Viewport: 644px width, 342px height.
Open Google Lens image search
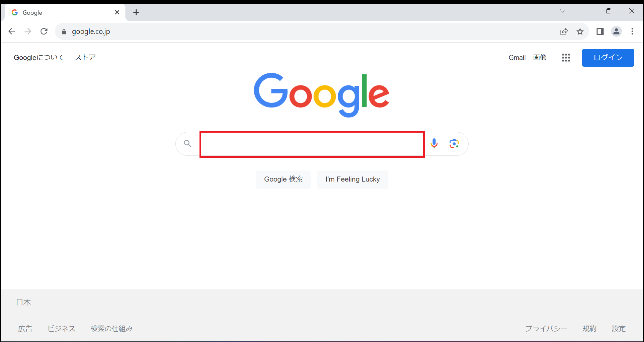[454, 144]
